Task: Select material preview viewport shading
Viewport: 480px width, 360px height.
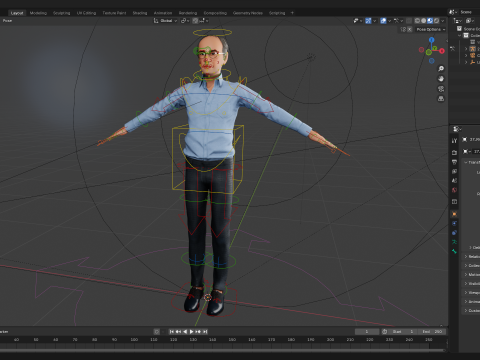Action: (x=430, y=21)
